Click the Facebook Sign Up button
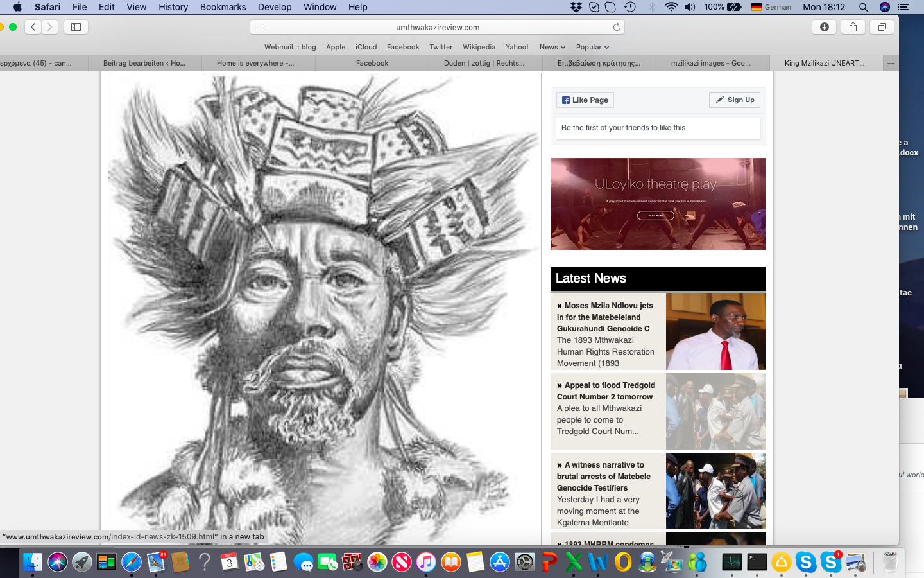Screen dimensions: 924x578 point(735,100)
